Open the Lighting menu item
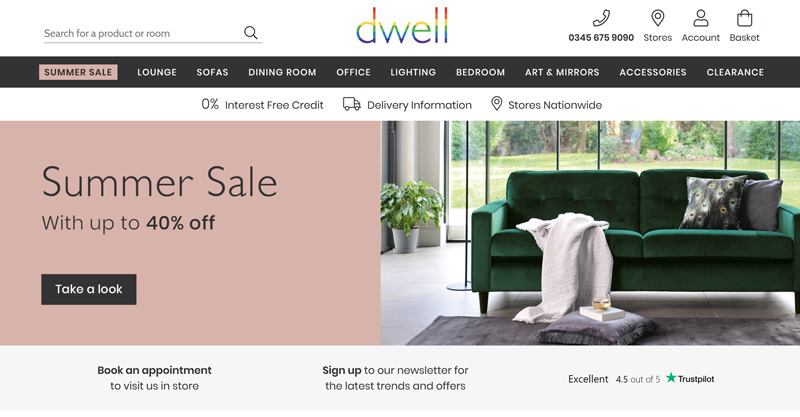800x417 pixels. tap(413, 72)
